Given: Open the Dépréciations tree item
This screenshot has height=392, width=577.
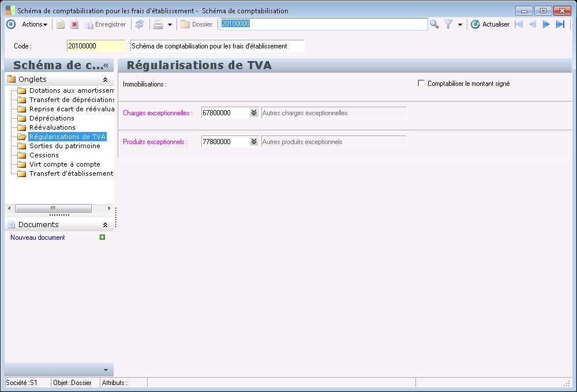Looking at the screenshot, I should pos(51,118).
